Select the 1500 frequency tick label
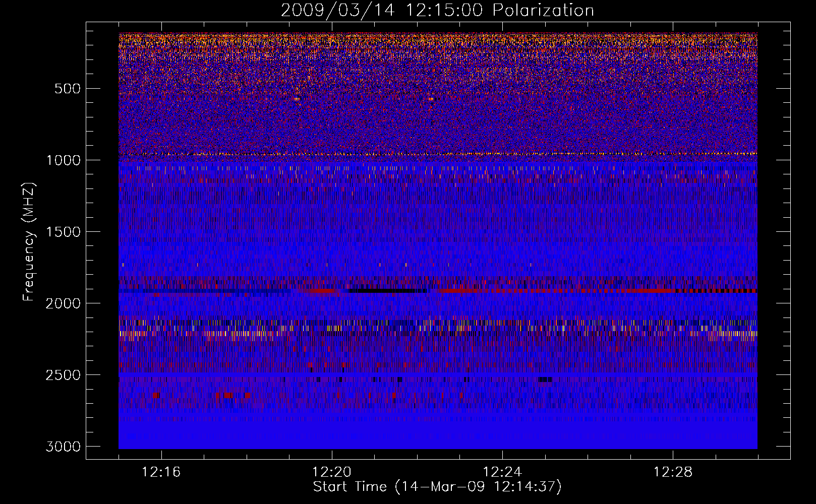Viewport: 816px width, 504px height. 63,232
